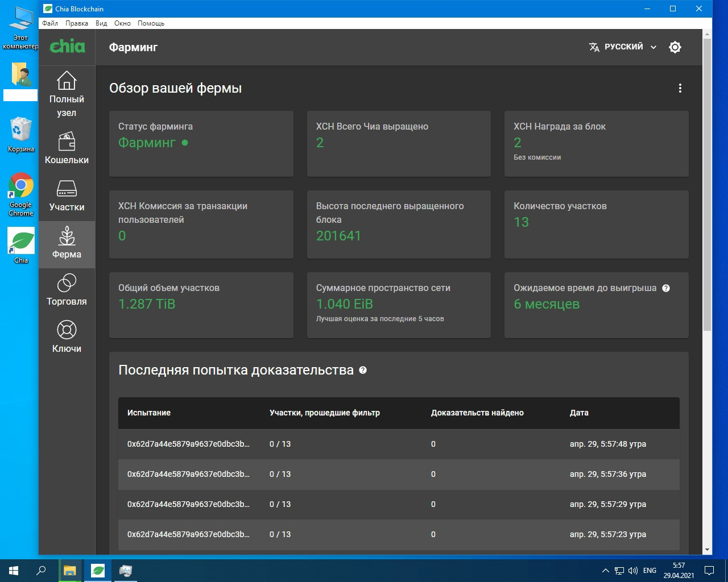728x582 pixels.
Task: Select challenge hash in the 5:57:29 row
Action: pyautogui.click(x=188, y=504)
